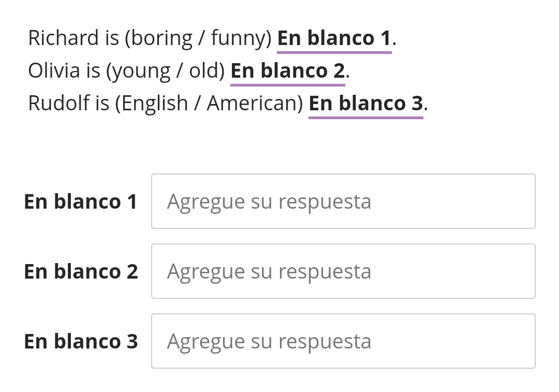Click the En blanco 1 field label

pyautogui.click(x=81, y=201)
